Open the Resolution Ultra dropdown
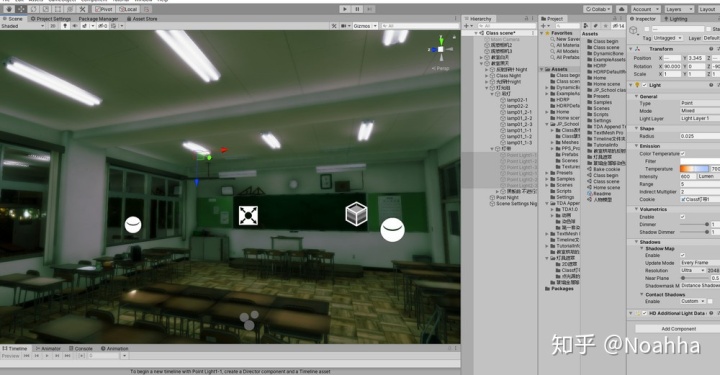720x375 pixels. tap(693, 270)
